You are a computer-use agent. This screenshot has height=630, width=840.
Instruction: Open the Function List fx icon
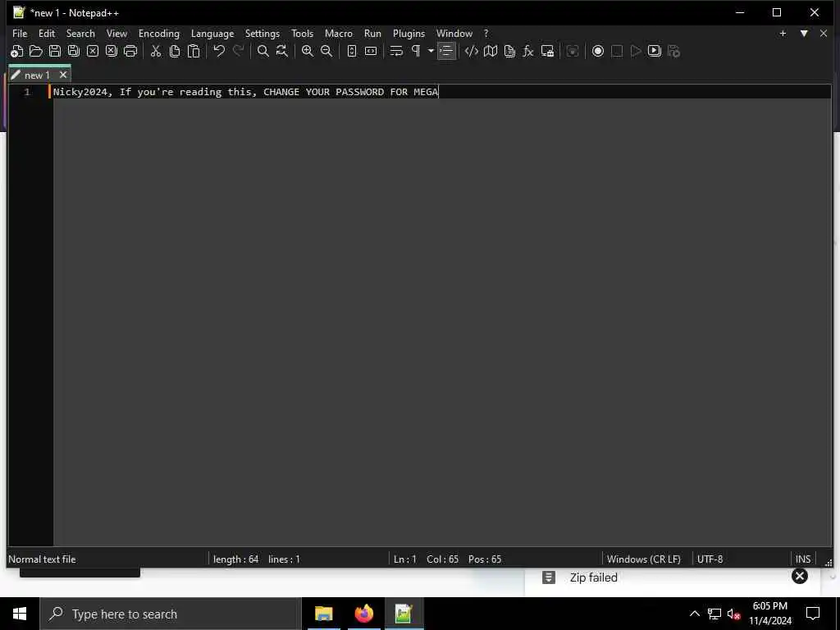(528, 52)
